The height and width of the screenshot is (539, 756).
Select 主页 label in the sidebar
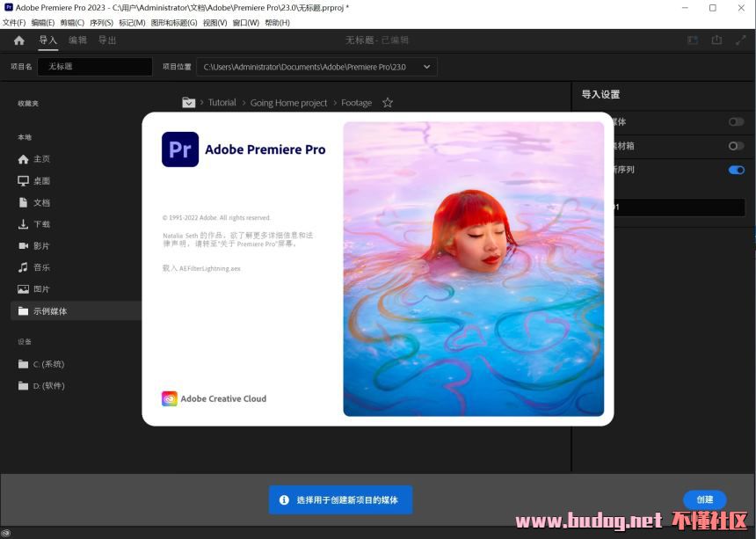click(x=41, y=159)
